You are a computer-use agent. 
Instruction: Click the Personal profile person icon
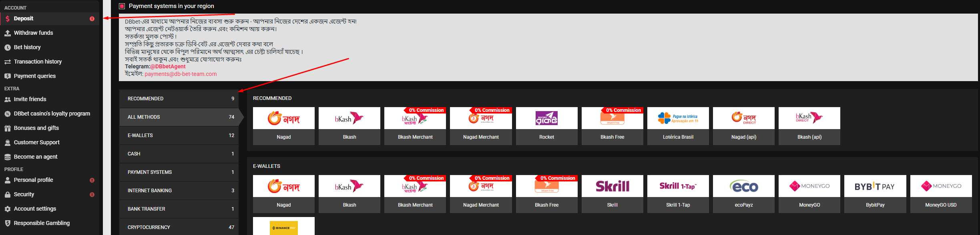click(8, 180)
